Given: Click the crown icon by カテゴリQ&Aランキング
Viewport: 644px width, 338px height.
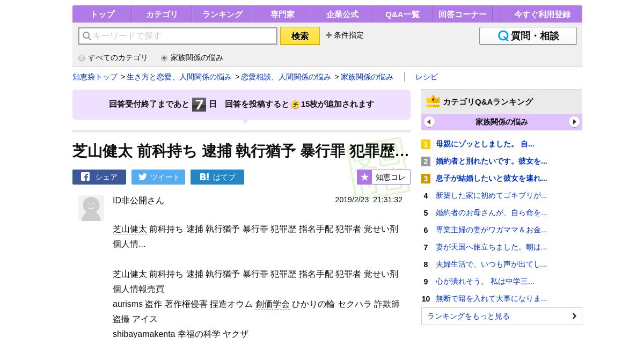Looking at the screenshot, I should click(433, 101).
